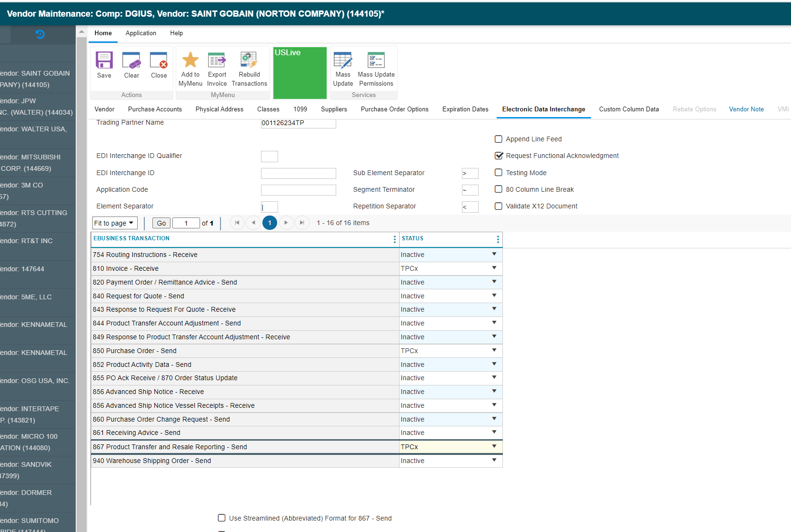Open the Mass Update tool

(343, 60)
